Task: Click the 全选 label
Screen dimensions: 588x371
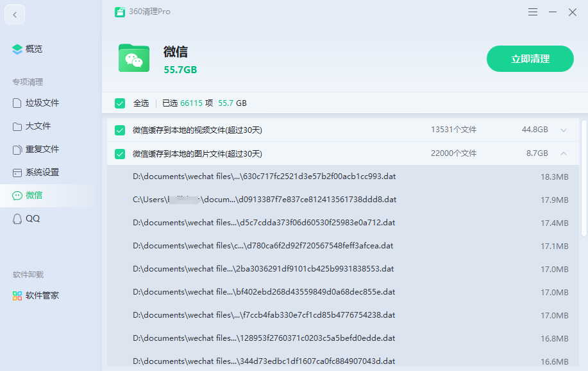Action: (141, 103)
